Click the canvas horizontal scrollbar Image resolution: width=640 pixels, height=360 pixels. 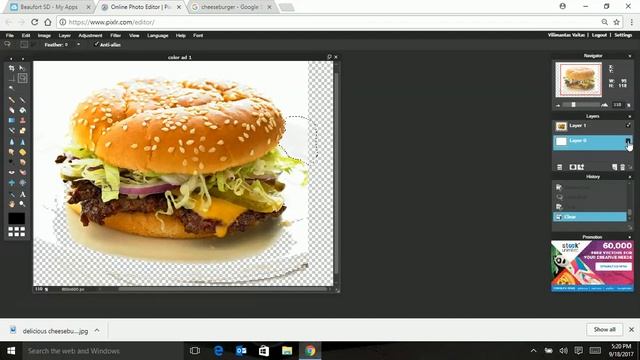(222, 289)
